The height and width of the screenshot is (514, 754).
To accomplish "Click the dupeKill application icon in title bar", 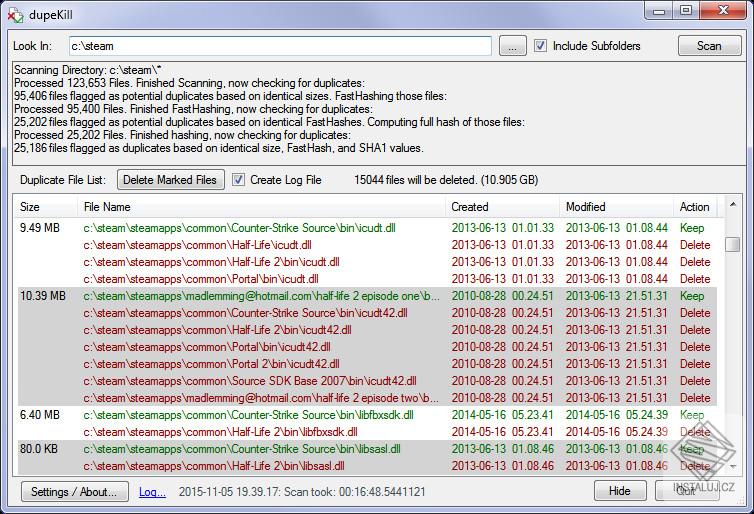I will [15, 15].
